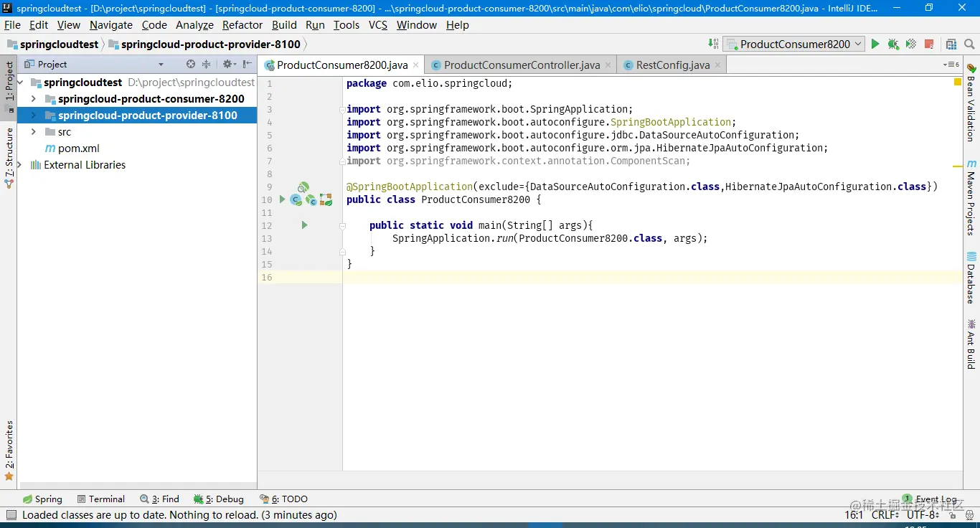Open the Bean Validation side panel
Viewport: 980px width, 528px height.
pyautogui.click(x=971, y=102)
